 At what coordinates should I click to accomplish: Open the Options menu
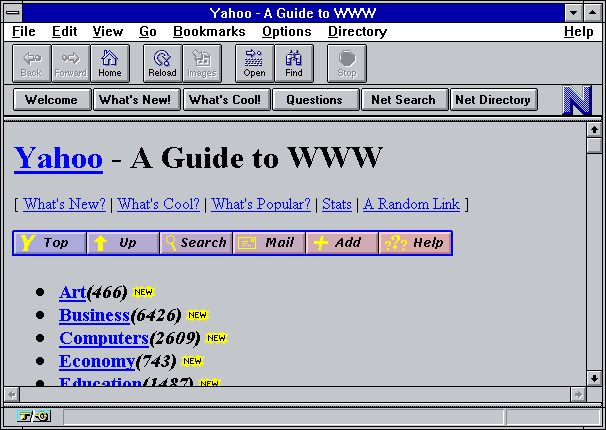point(286,32)
